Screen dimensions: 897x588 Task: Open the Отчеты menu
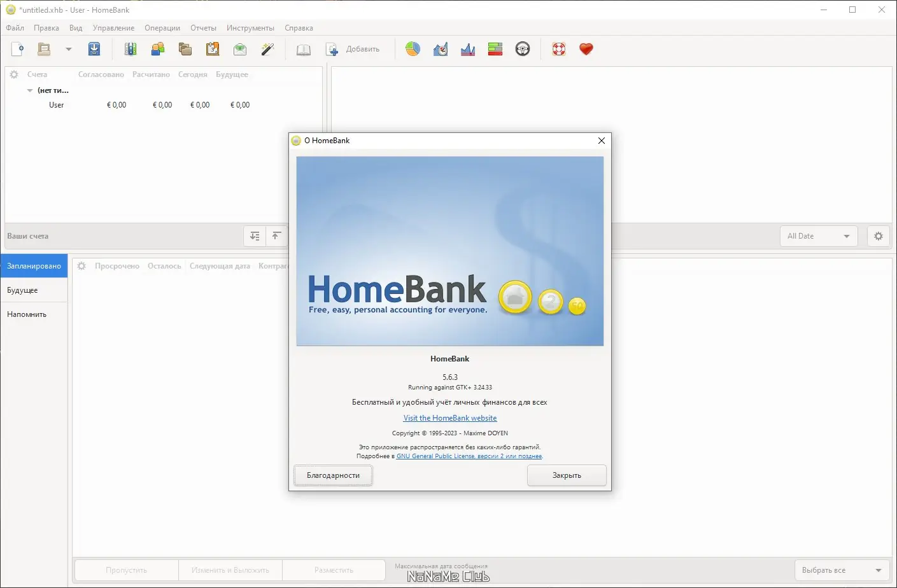[x=204, y=28]
